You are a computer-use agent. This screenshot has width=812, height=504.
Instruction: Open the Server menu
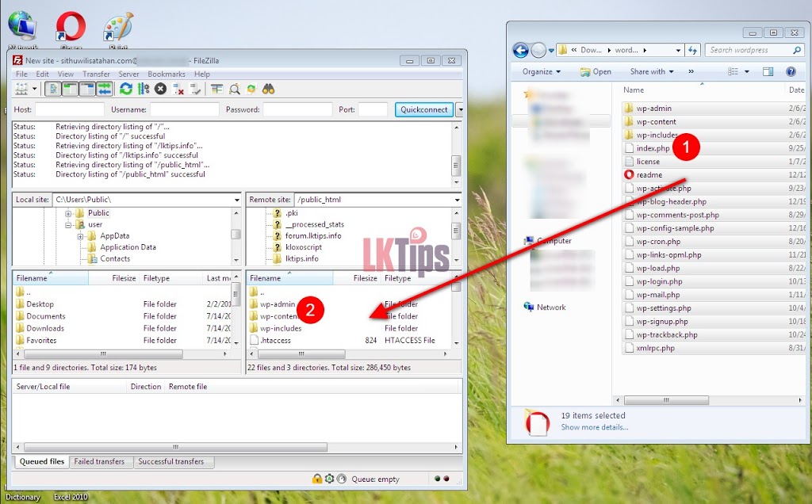[128, 74]
